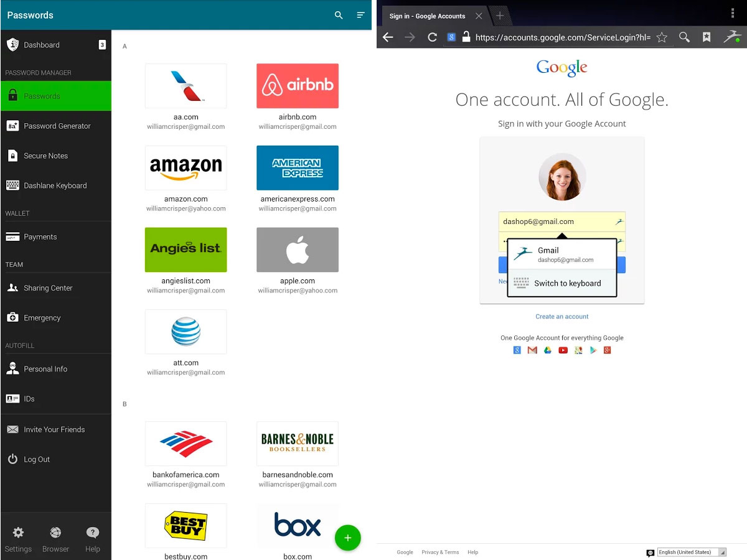
Task: Open a new browser tab
Action: tap(500, 16)
